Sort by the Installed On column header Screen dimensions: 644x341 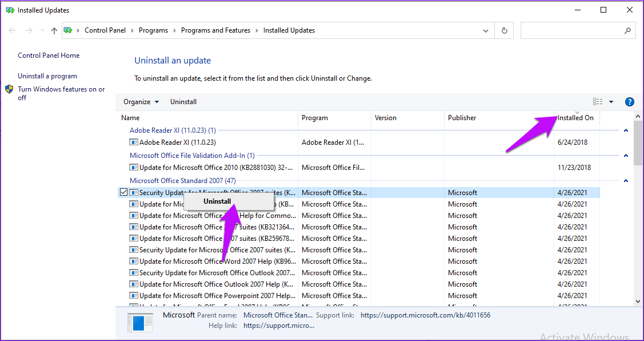[577, 118]
